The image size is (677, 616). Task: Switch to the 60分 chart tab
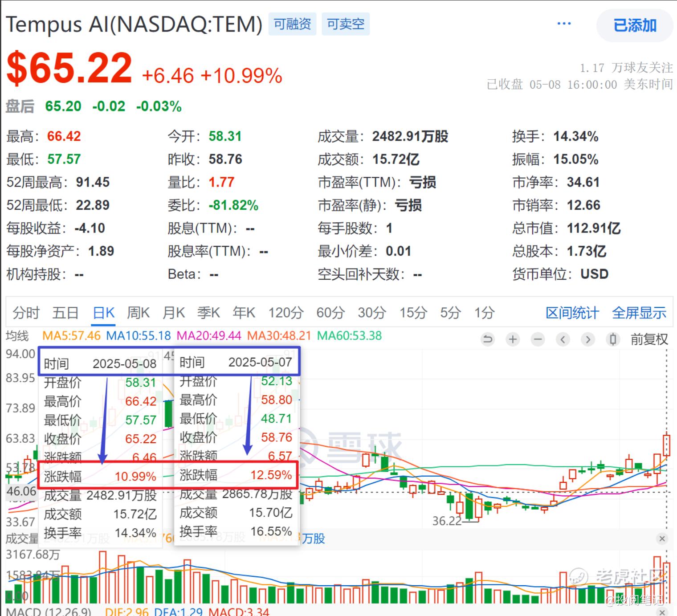(330, 313)
